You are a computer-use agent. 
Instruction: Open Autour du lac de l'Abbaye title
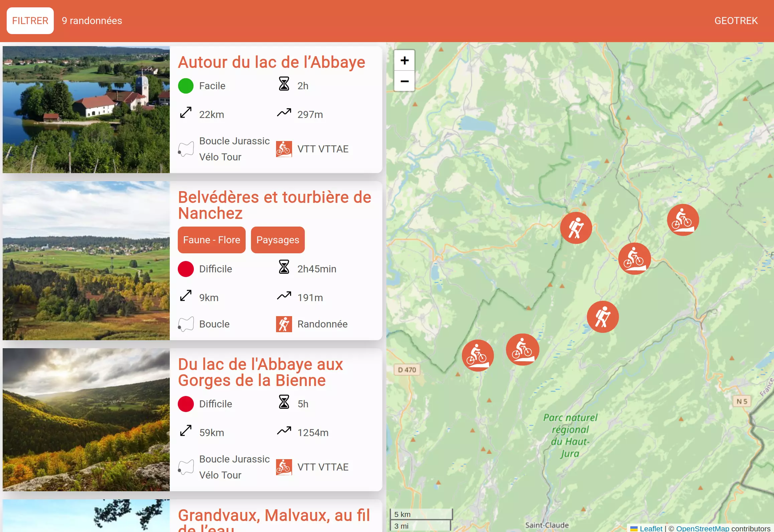[271, 62]
